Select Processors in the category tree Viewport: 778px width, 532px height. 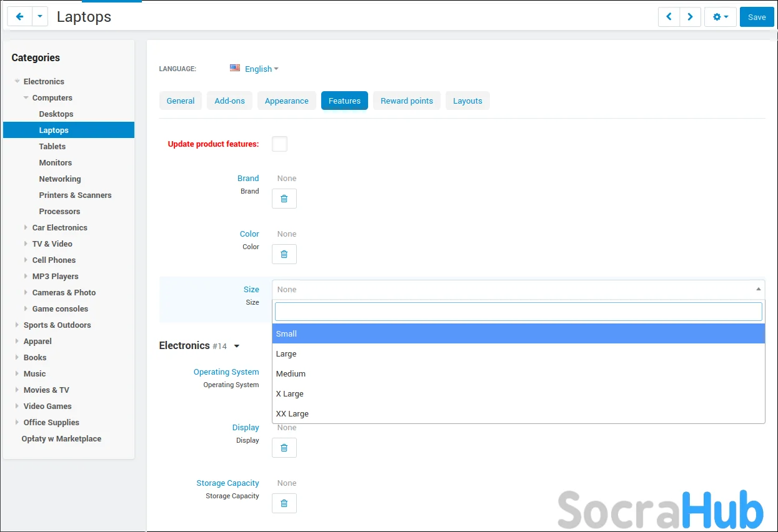pyautogui.click(x=59, y=211)
